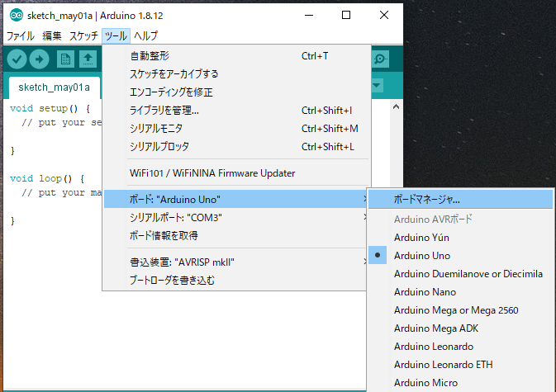Select Arduino Mega ADK board
The height and width of the screenshot is (392, 556).
tap(461, 328)
